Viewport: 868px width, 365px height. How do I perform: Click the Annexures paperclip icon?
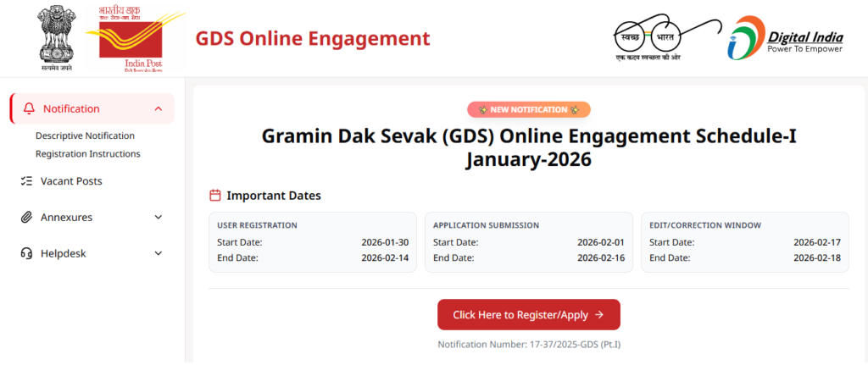tap(25, 218)
